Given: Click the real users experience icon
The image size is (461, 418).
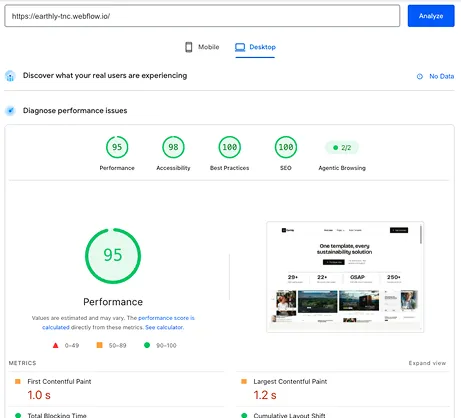Looking at the screenshot, I should point(10,76).
